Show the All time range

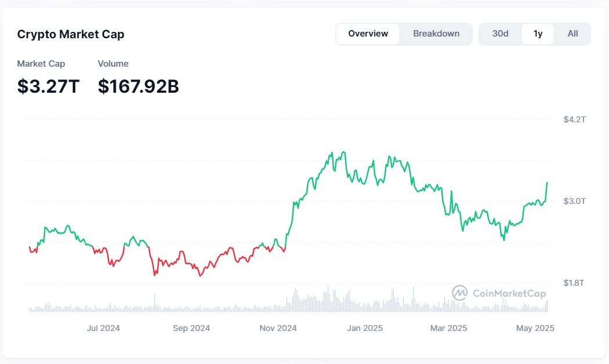[x=572, y=34]
